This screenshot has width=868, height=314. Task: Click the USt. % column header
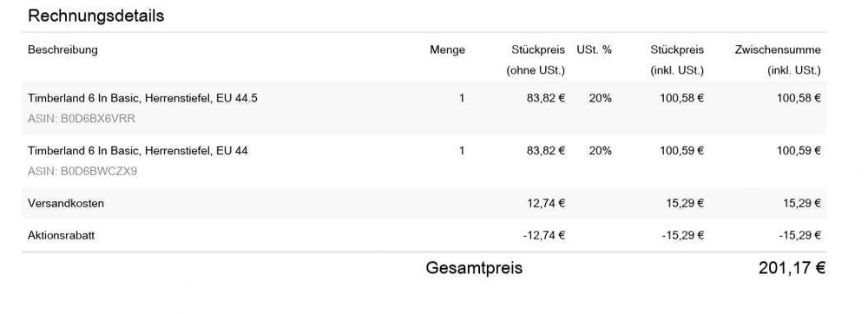[x=594, y=49]
